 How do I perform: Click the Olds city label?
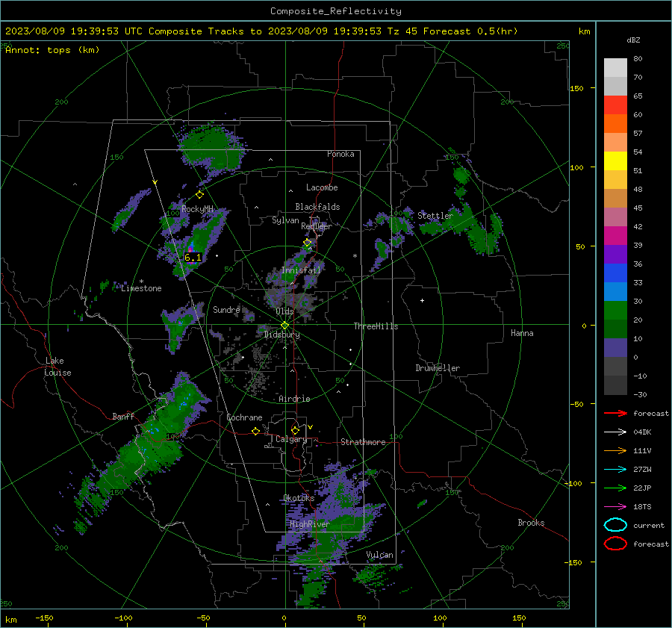coord(284,311)
